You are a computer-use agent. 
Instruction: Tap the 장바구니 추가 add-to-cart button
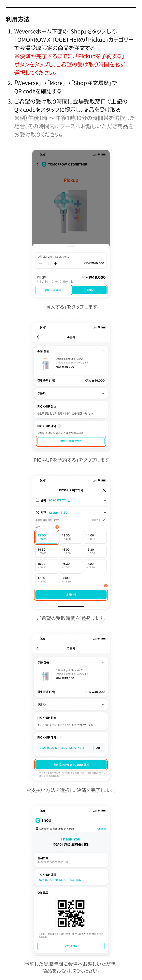pos(53,290)
